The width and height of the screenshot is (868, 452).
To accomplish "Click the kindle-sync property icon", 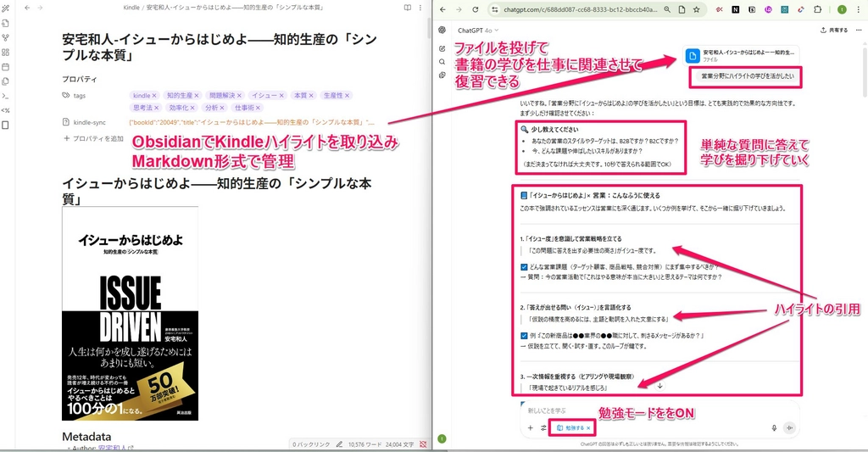I will click(66, 122).
